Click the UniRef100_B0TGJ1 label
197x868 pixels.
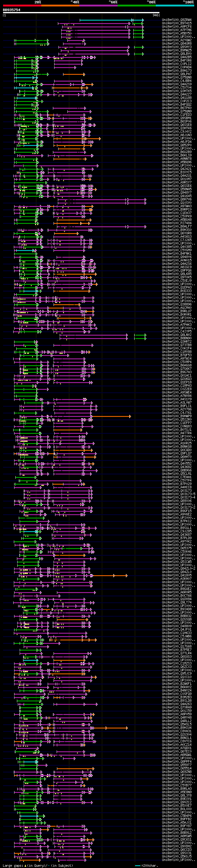pyautogui.click(x=177, y=430)
